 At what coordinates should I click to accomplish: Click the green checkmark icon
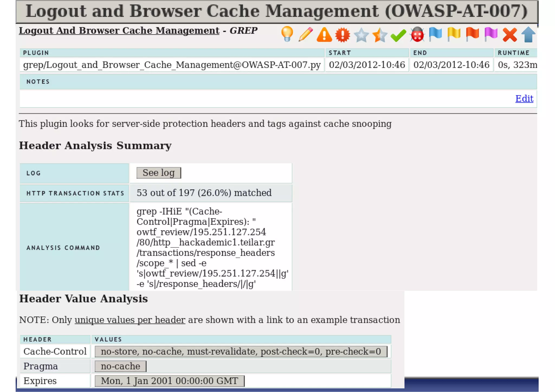pyautogui.click(x=398, y=35)
